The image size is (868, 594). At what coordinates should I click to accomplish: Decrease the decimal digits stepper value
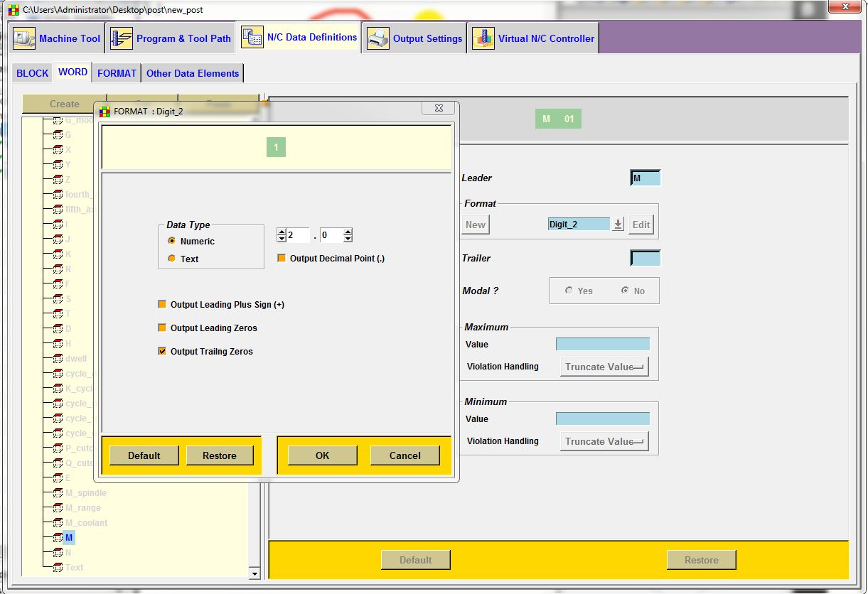point(348,239)
